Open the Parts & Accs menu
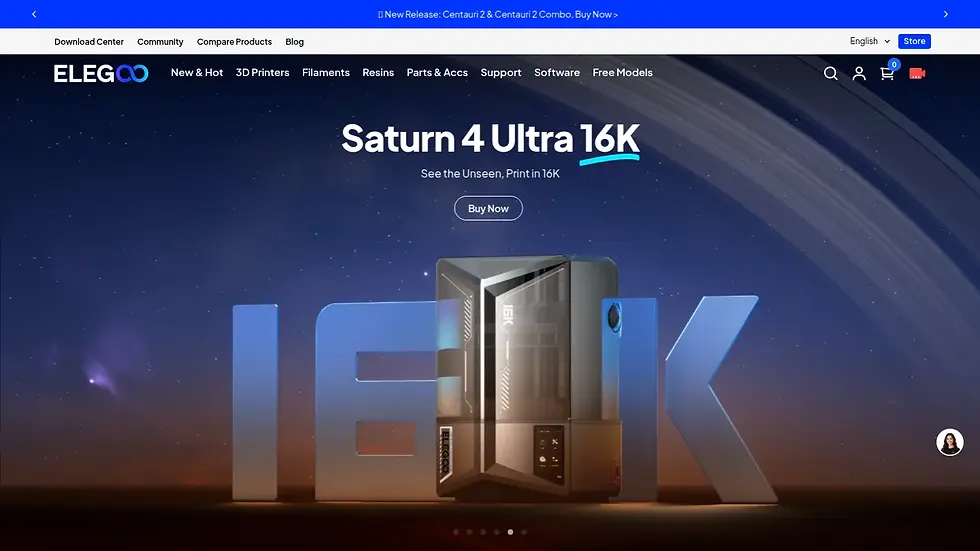980x551 pixels. [x=437, y=72]
